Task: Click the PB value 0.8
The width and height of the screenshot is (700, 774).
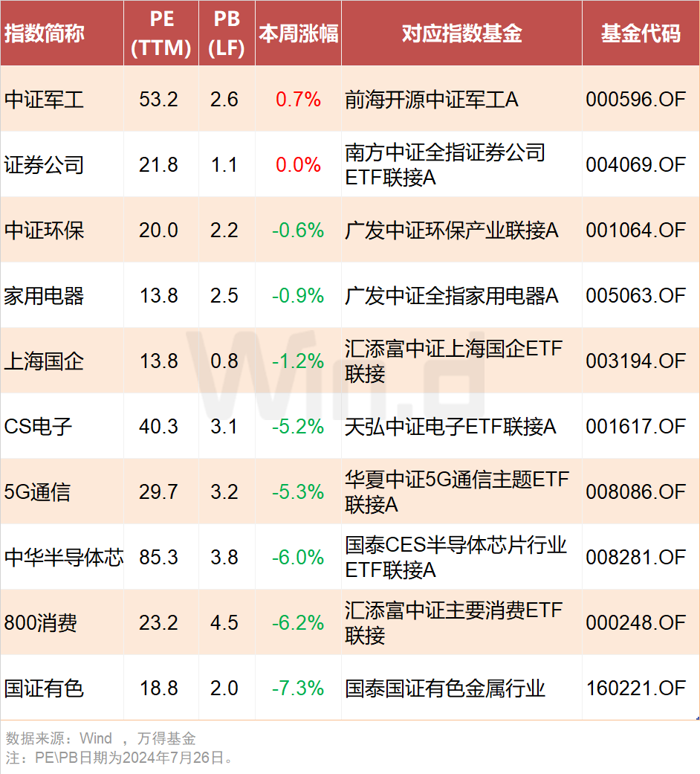Action: [x=224, y=361]
